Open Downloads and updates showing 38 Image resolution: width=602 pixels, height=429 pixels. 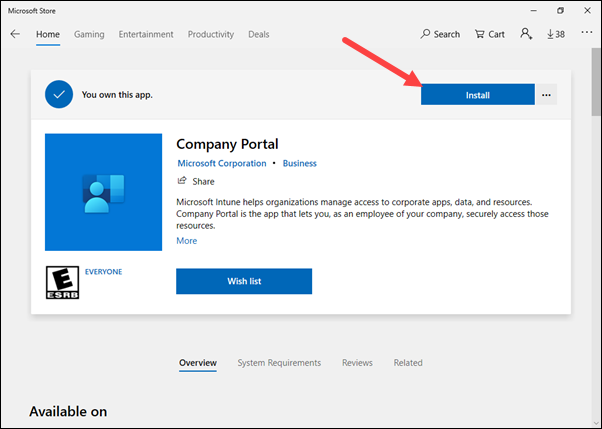(556, 34)
